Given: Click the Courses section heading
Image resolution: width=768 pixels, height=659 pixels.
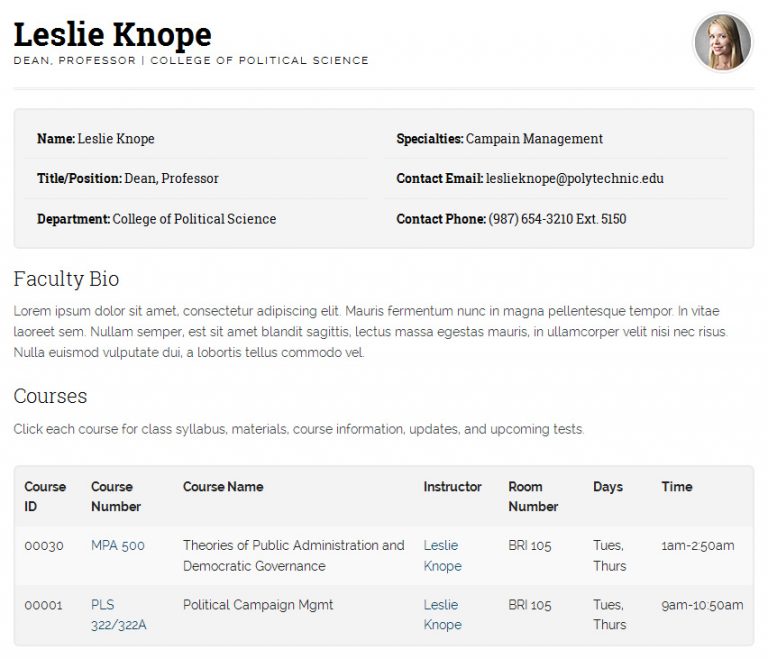Looking at the screenshot, I should pos(50,396).
